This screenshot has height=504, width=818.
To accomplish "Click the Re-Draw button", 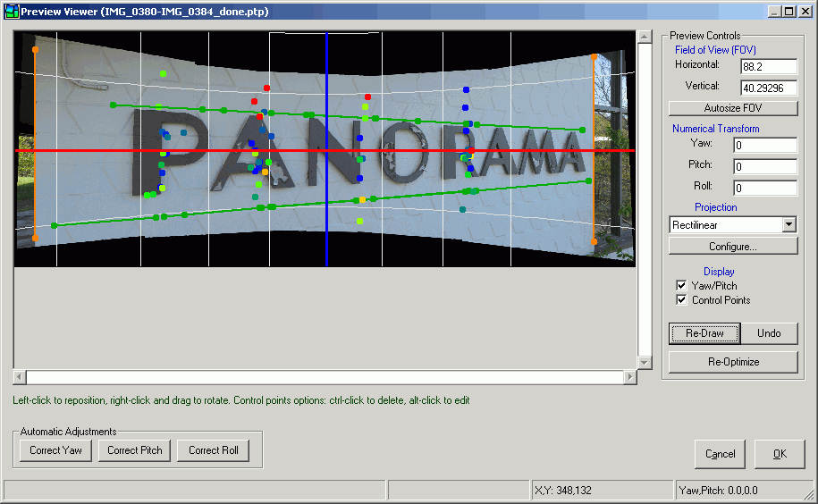I will pyautogui.click(x=704, y=333).
